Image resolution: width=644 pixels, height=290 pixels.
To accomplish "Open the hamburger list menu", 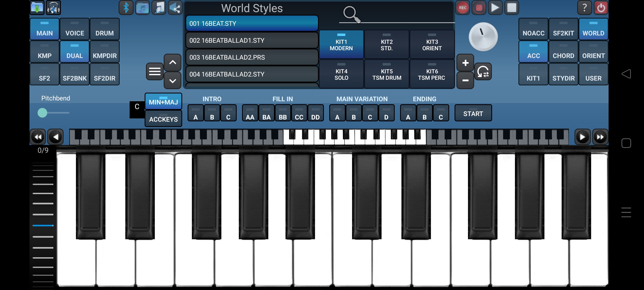I will click(155, 71).
